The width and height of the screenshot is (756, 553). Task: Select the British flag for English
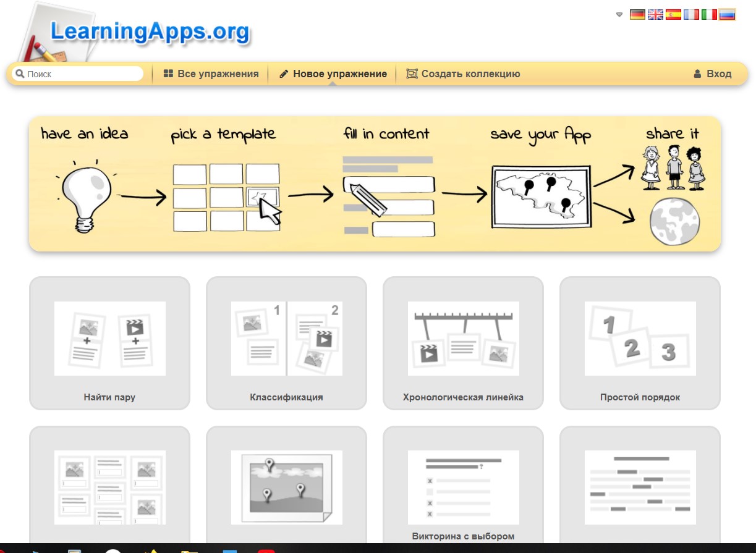click(x=655, y=15)
